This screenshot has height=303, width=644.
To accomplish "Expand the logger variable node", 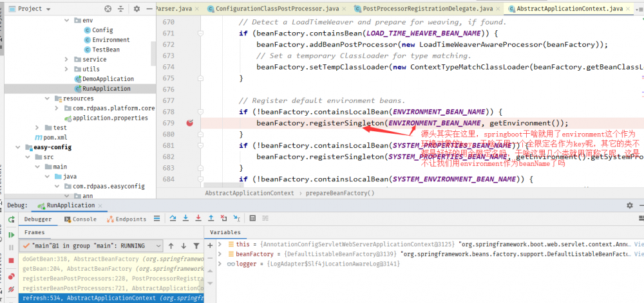I will tap(220, 264).
